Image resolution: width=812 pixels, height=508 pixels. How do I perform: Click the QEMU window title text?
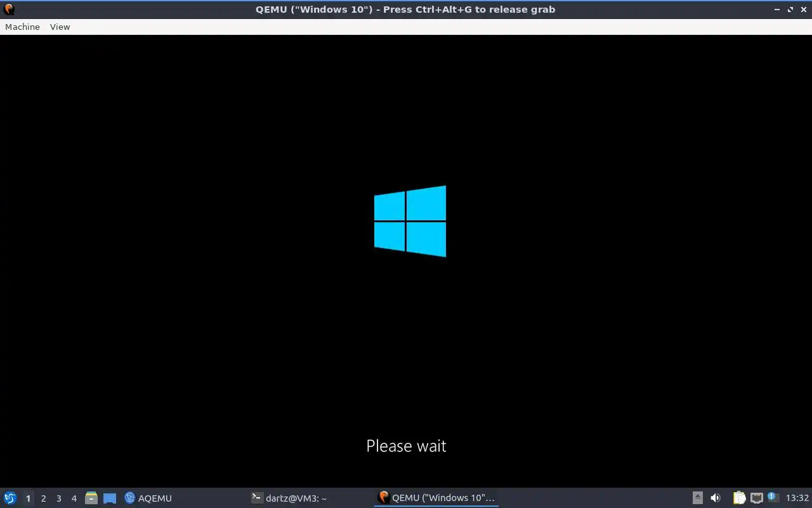[x=405, y=10]
